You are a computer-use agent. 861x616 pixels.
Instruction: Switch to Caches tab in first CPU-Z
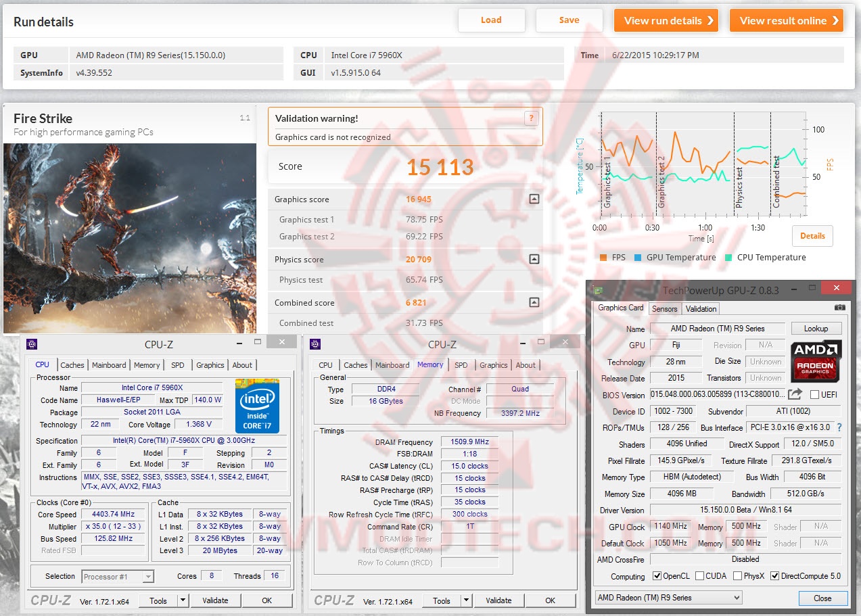(x=72, y=365)
